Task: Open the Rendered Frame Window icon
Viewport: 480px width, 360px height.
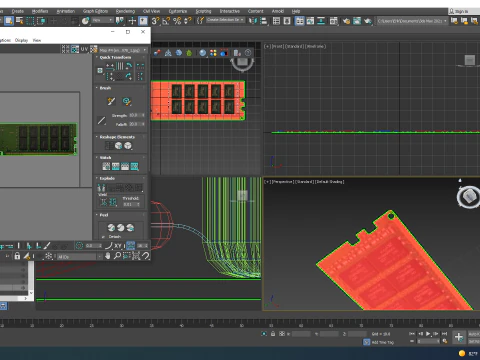Action: click(357, 21)
